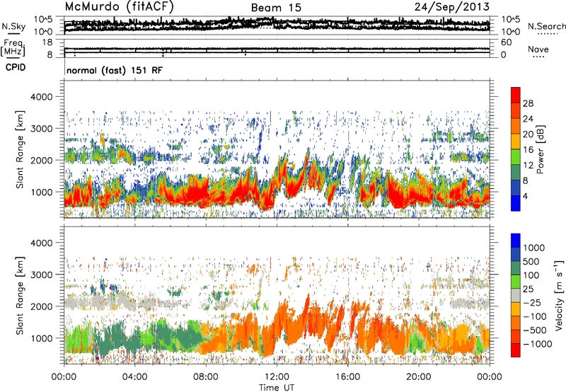566x392 pixels.
Task: Click the power panel "Slant Range [km]" label
Action: (20, 149)
